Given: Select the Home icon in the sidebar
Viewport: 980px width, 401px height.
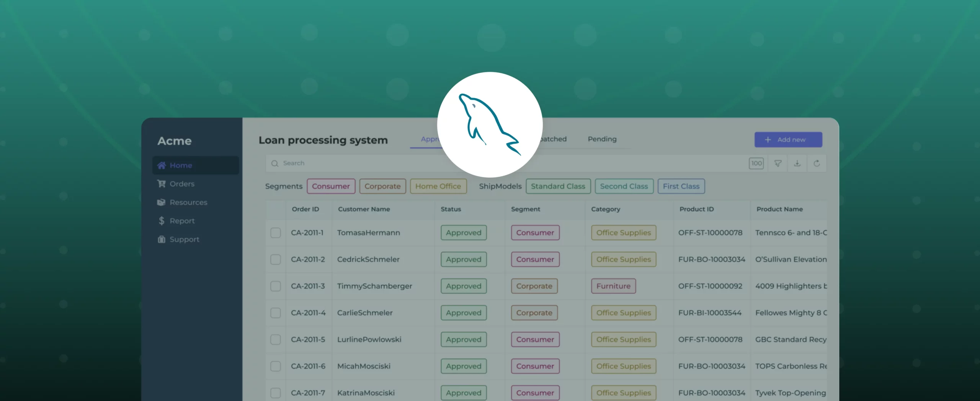Looking at the screenshot, I should point(162,165).
